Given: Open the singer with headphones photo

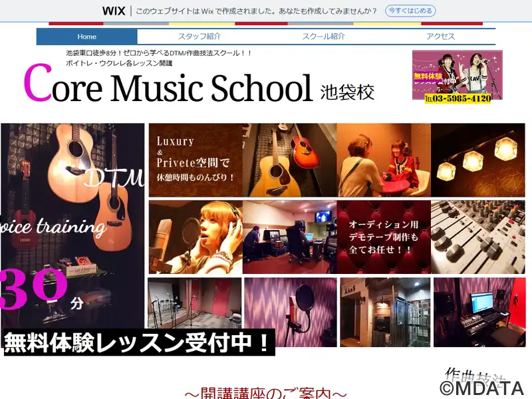Looking at the screenshot, I should click(196, 237).
